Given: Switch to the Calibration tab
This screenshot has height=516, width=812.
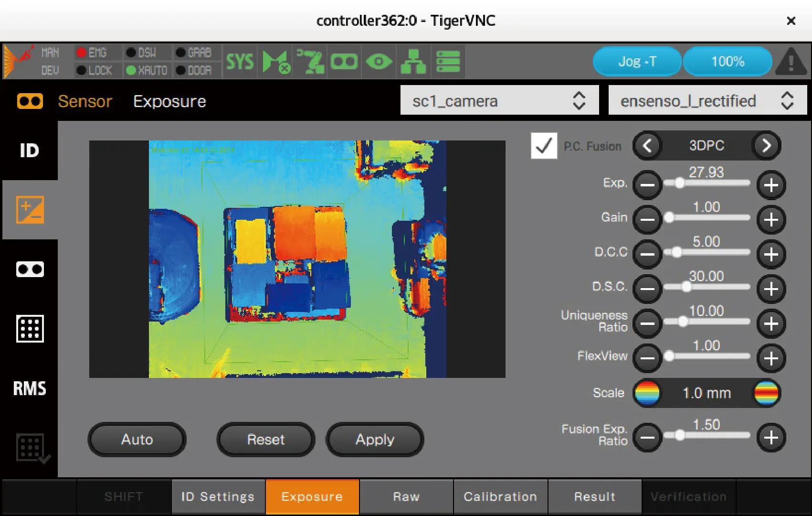Looking at the screenshot, I should tap(500, 497).
